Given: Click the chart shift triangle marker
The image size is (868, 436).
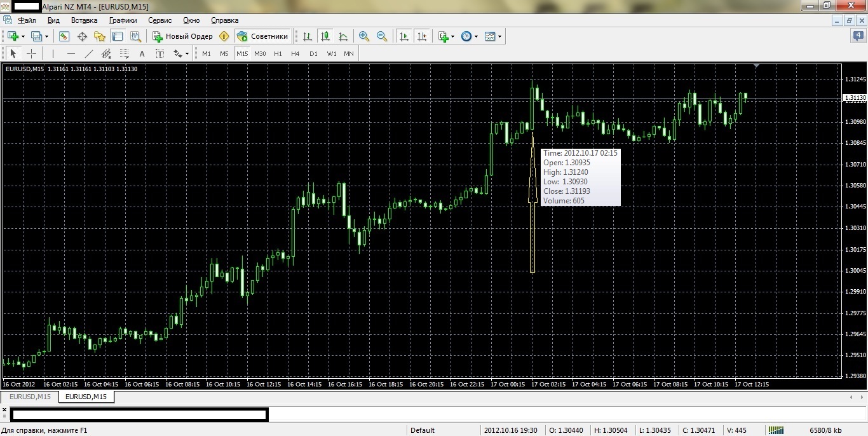Looking at the screenshot, I should coord(756,65).
